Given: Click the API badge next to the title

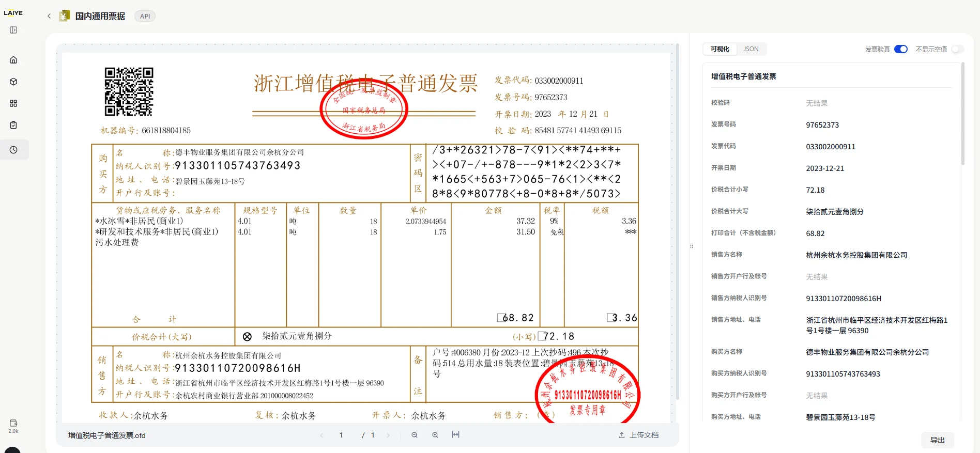Looking at the screenshot, I should click(x=145, y=16).
